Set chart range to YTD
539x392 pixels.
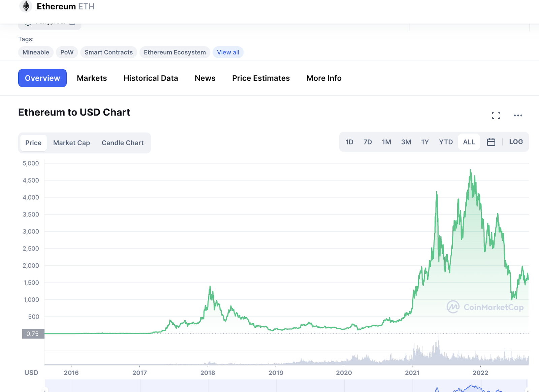(x=446, y=142)
